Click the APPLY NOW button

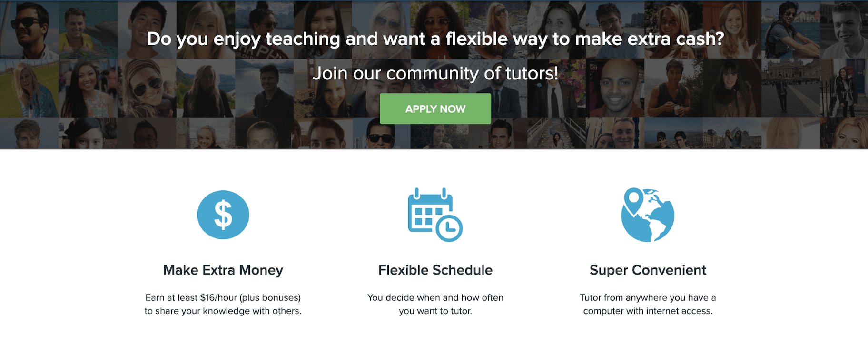[434, 108]
